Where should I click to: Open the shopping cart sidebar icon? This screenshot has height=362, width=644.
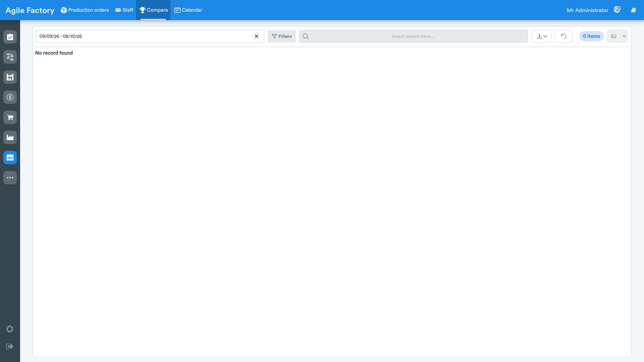[x=10, y=117]
